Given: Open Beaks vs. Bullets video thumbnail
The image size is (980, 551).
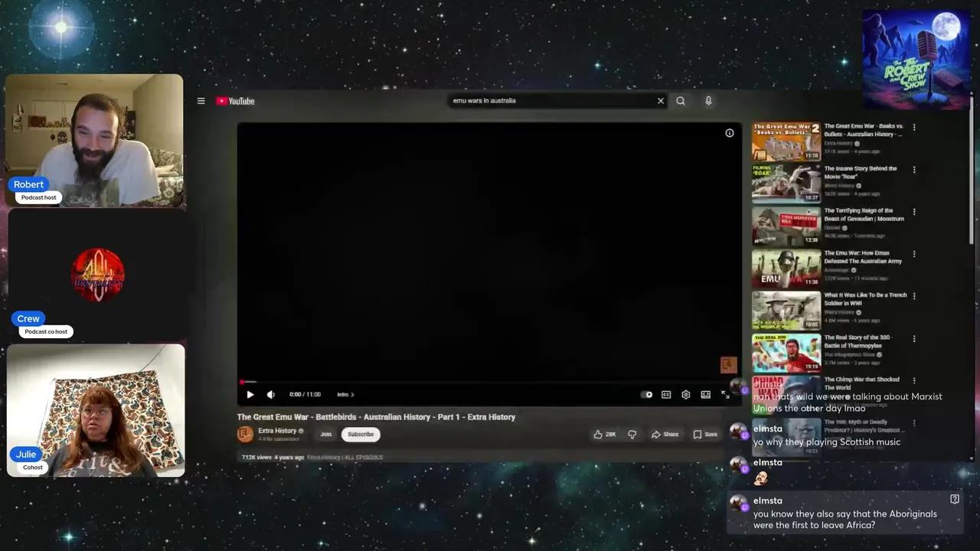Looking at the screenshot, I should click(x=786, y=142).
